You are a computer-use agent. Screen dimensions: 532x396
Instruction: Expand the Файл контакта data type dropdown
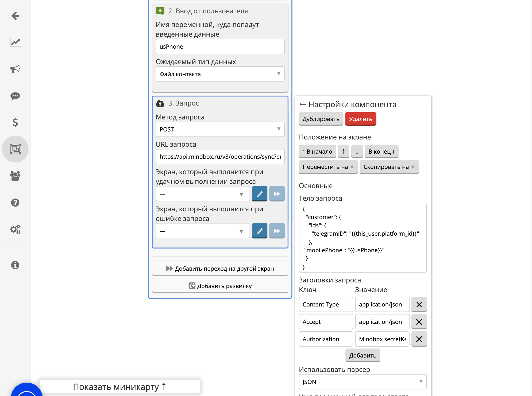click(220, 74)
